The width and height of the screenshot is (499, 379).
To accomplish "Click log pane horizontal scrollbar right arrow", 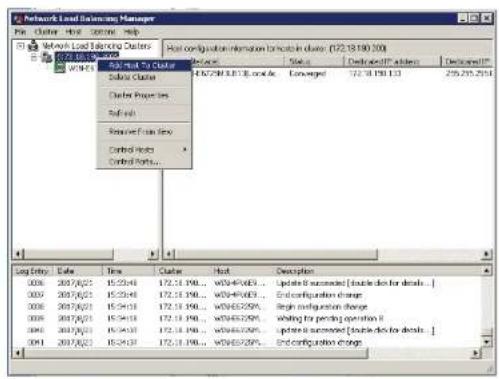I will click(476, 353).
